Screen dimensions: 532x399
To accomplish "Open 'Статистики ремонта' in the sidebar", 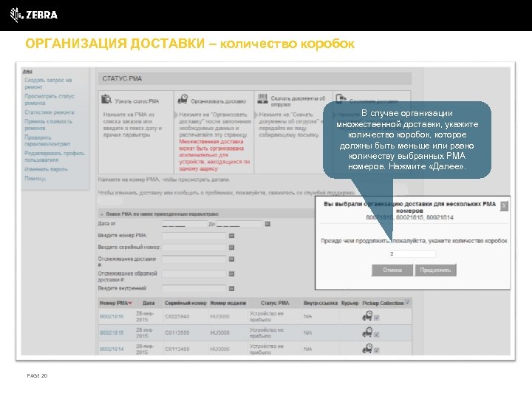I will click(50, 112).
